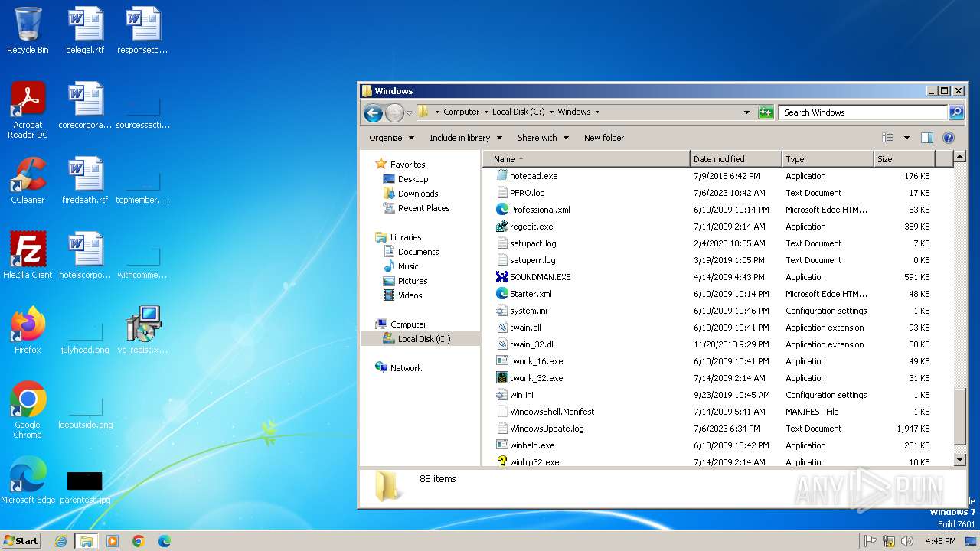Image resolution: width=980 pixels, height=551 pixels.
Task: Open FileZilla Client desktop shortcut
Action: point(28,256)
